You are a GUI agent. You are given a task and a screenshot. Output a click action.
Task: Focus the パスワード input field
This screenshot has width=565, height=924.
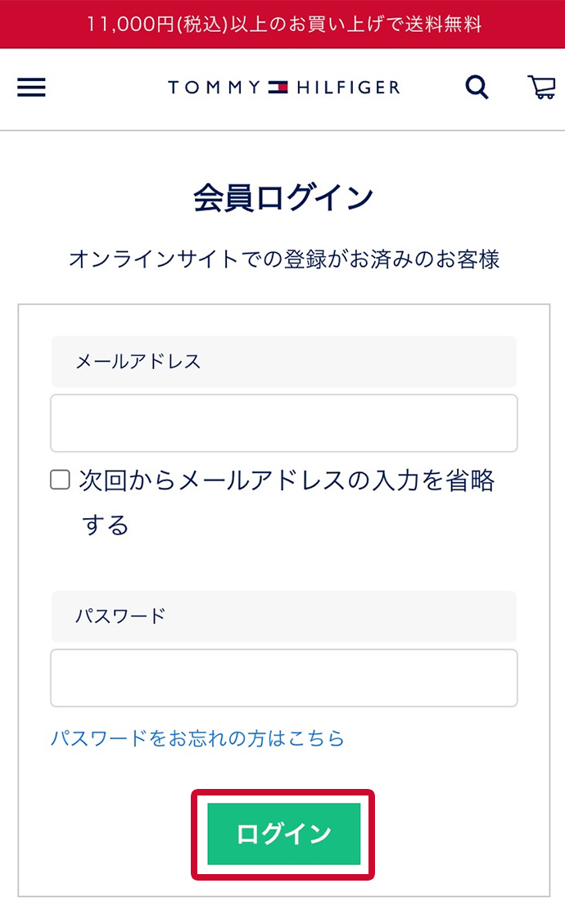pos(283,678)
